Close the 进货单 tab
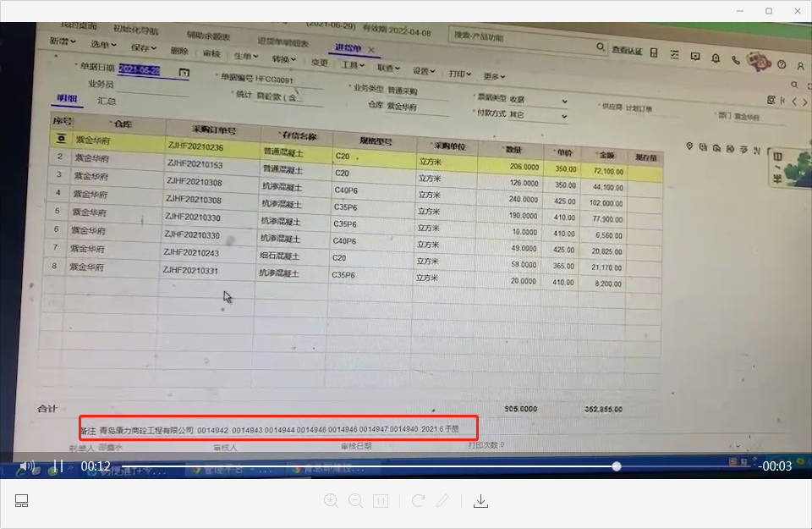The image size is (812, 529). click(x=370, y=49)
